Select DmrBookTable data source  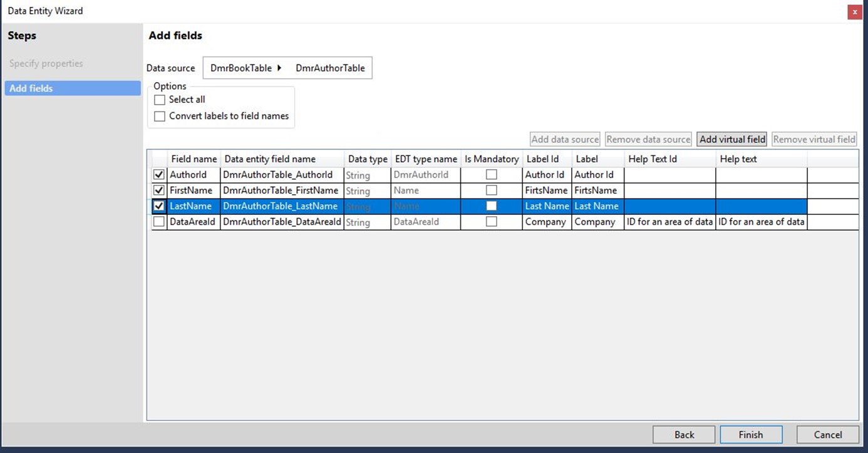241,68
